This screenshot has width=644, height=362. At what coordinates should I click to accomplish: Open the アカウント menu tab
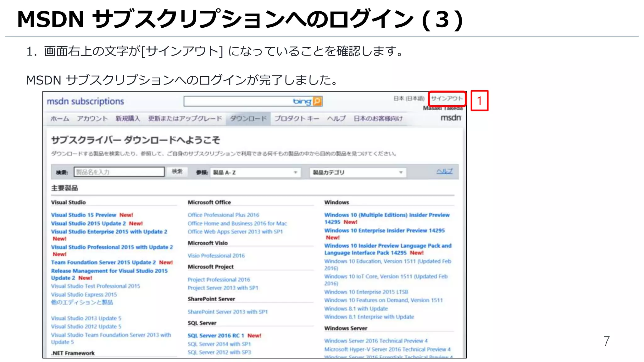pos(92,118)
